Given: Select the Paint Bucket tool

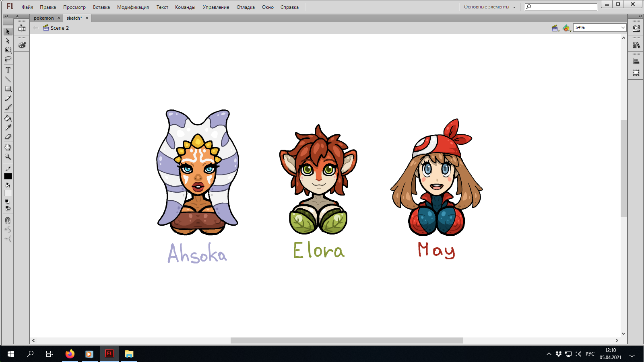Looking at the screenshot, I should [x=8, y=118].
